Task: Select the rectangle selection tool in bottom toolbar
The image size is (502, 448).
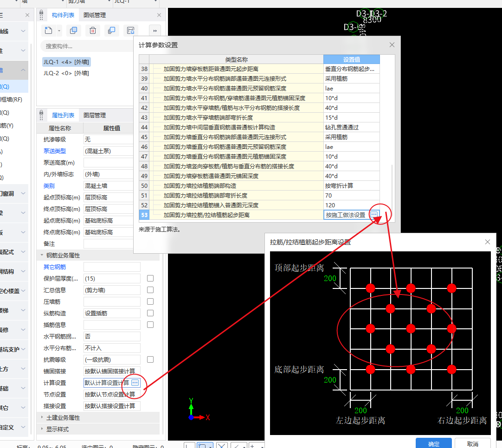Action: 202,445
